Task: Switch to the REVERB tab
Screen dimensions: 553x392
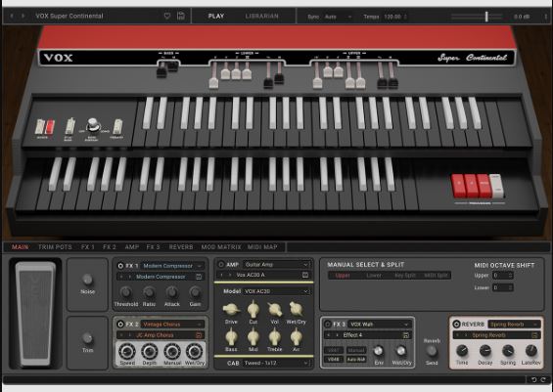Action: pos(181,247)
